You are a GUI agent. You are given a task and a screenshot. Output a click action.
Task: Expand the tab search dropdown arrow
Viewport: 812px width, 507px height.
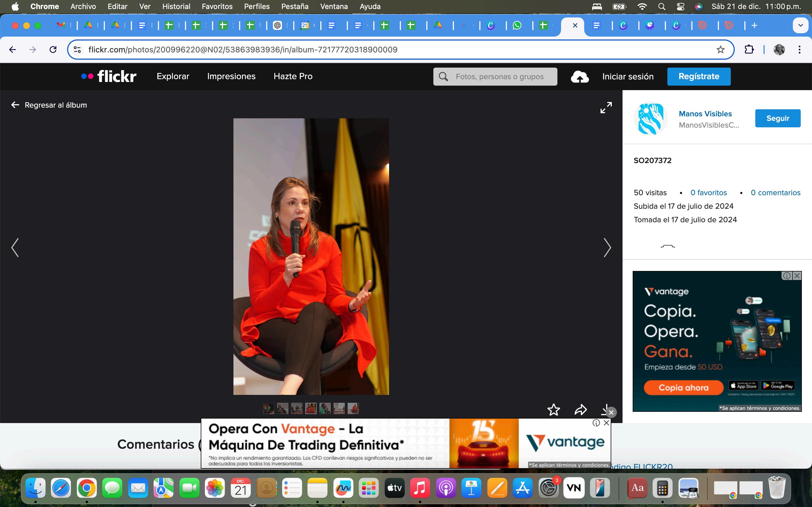tap(800, 25)
